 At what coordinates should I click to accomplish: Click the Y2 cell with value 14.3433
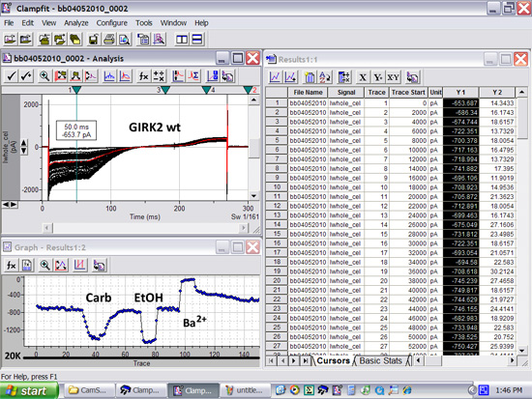497,103
